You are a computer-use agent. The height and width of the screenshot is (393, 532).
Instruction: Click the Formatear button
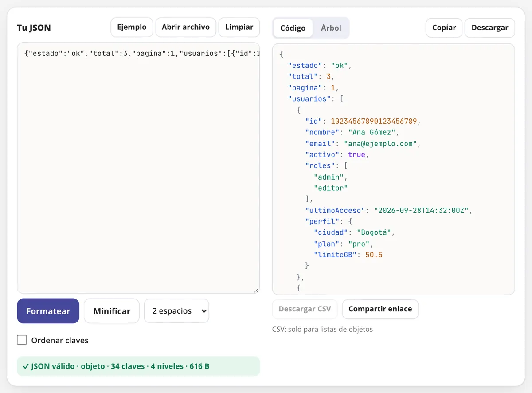(x=48, y=311)
